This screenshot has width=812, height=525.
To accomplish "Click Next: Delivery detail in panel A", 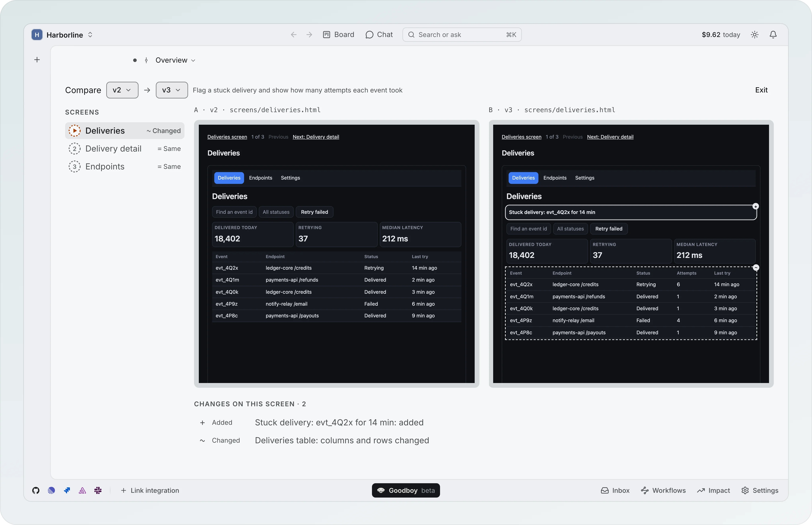I will click(316, 137).
